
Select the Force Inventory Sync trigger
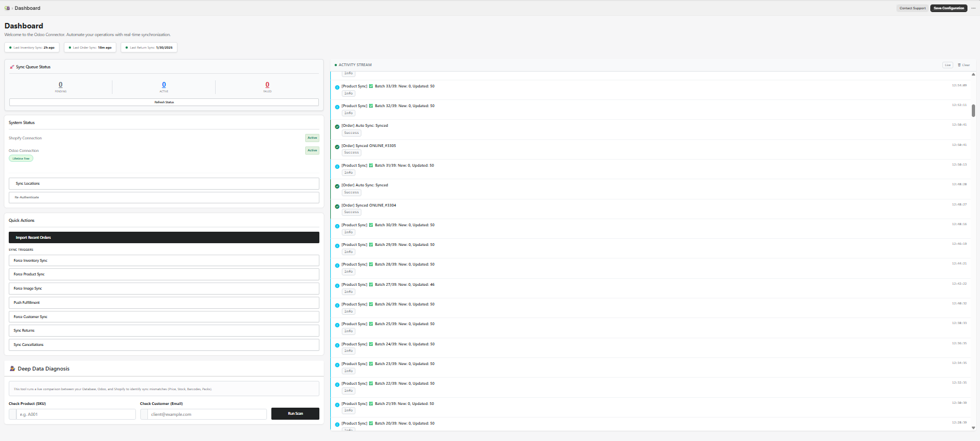164,261
